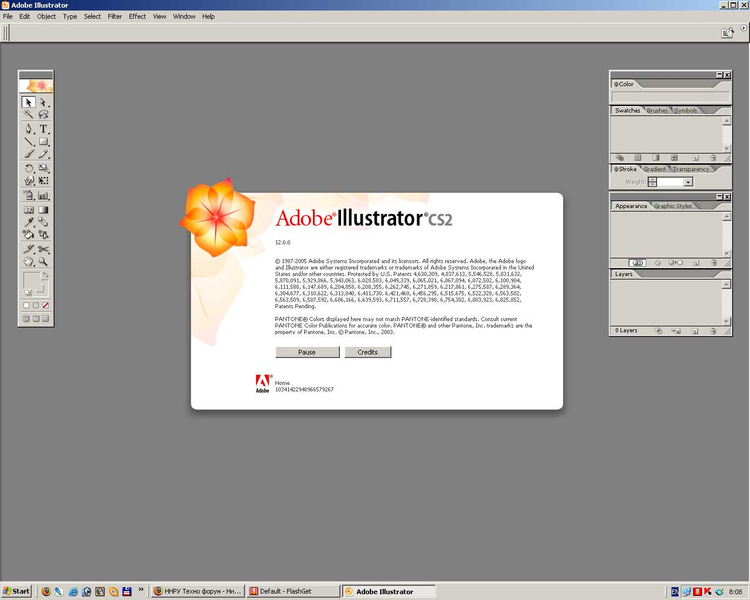Click New Swatch icon in the Swatches panel

click(x=696, y=157)
